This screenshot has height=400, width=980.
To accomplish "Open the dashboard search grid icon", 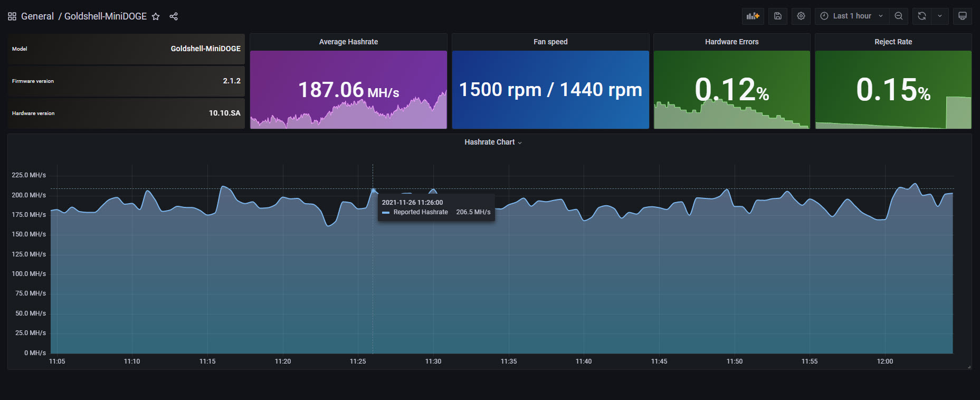I will pyautogui.click(x=12, y=16).
